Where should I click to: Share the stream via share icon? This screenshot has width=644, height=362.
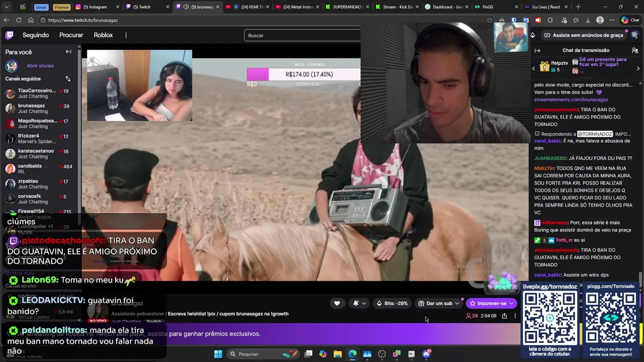(x=504, y=316)
